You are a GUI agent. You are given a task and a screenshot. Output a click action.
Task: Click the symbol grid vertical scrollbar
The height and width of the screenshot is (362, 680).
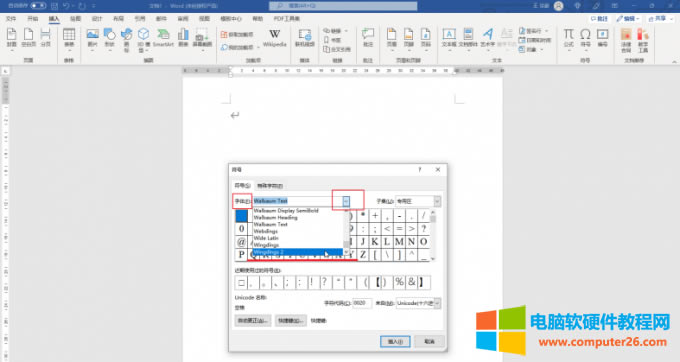432,235
